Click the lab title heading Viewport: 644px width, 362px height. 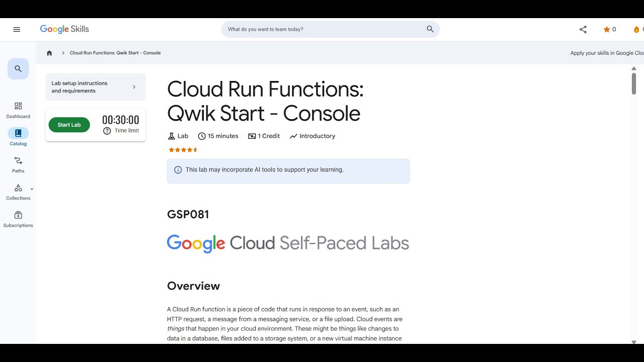click(265, 101)
